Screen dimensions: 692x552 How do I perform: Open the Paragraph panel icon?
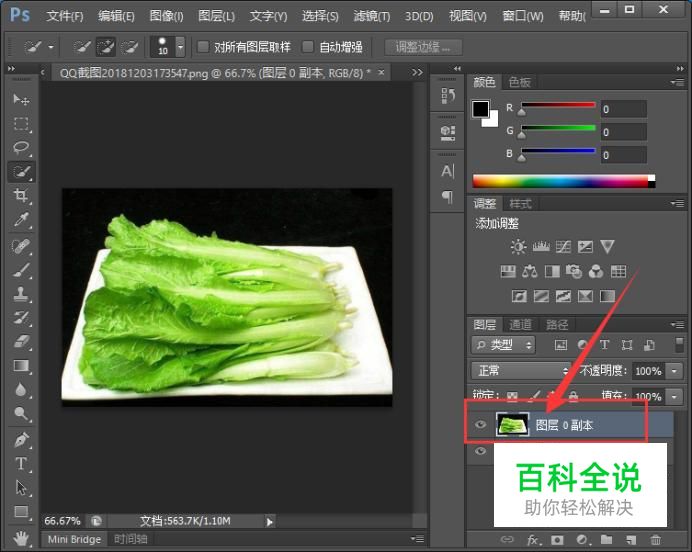tap(448, 197)
